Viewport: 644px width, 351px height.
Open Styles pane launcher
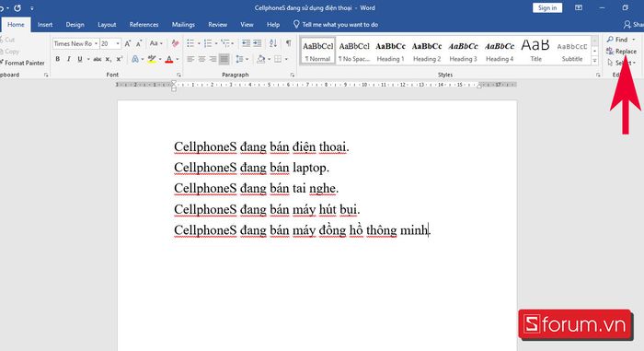598,75
